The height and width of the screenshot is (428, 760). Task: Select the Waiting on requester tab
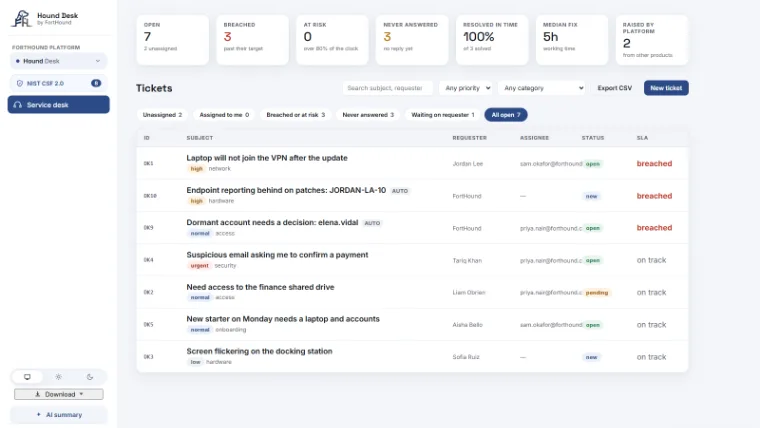(443, 115)
